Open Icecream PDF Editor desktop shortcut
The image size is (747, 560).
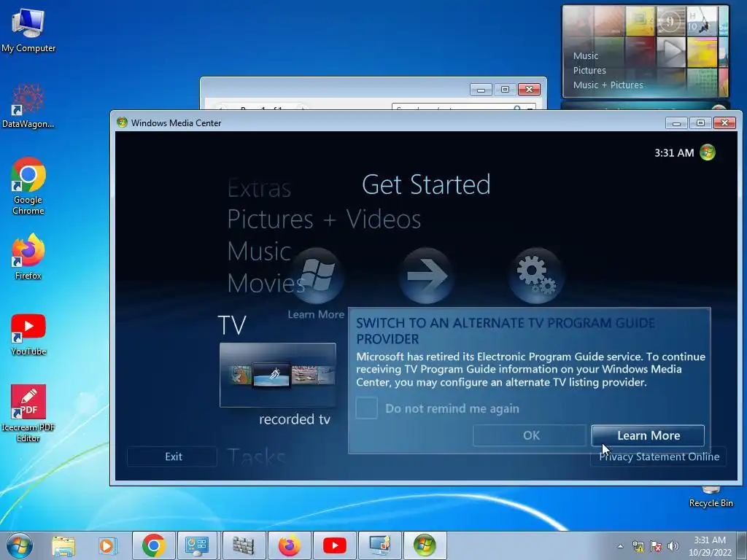(x=28, y=413)
